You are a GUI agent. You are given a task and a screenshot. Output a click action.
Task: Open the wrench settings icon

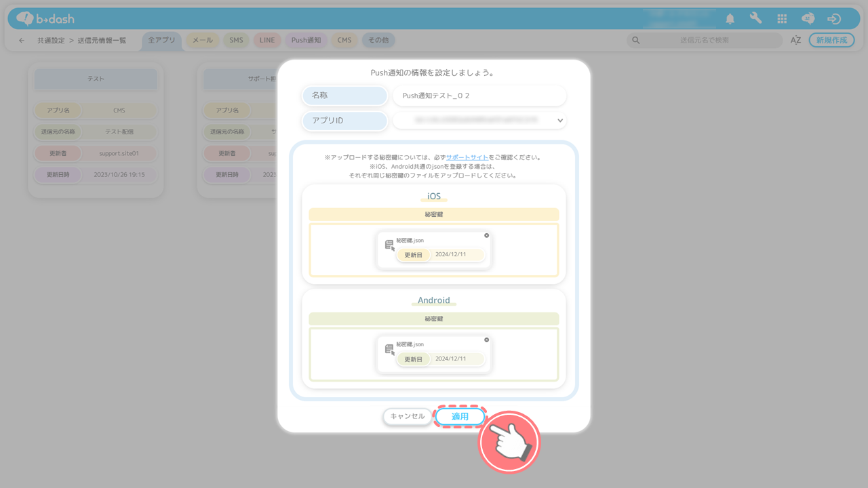[755, 19]
